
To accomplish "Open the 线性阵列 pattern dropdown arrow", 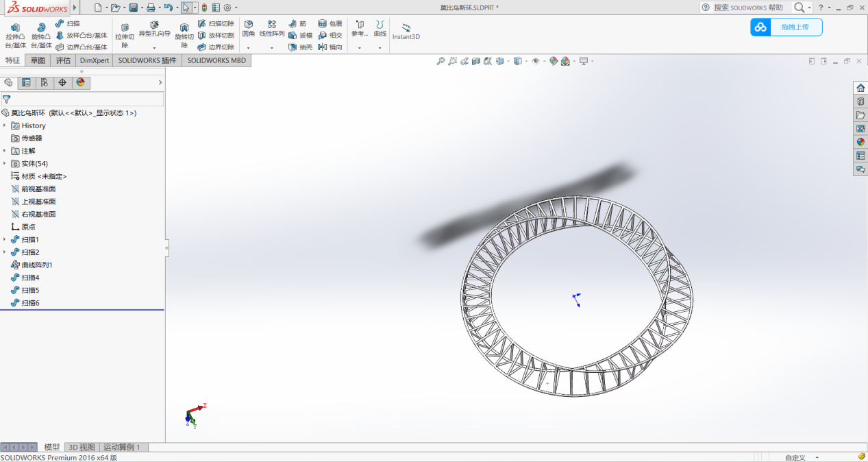I will pos(272,48).
